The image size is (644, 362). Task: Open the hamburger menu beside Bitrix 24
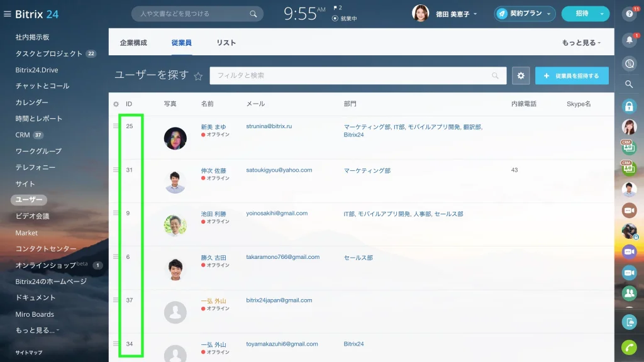coord(7,14)
